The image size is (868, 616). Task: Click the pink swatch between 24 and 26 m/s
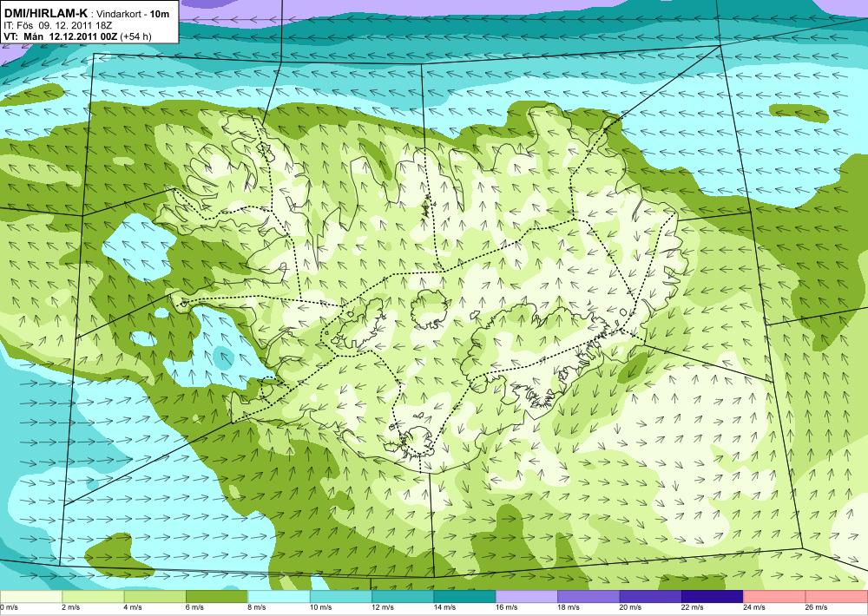(x=775, y=597)
